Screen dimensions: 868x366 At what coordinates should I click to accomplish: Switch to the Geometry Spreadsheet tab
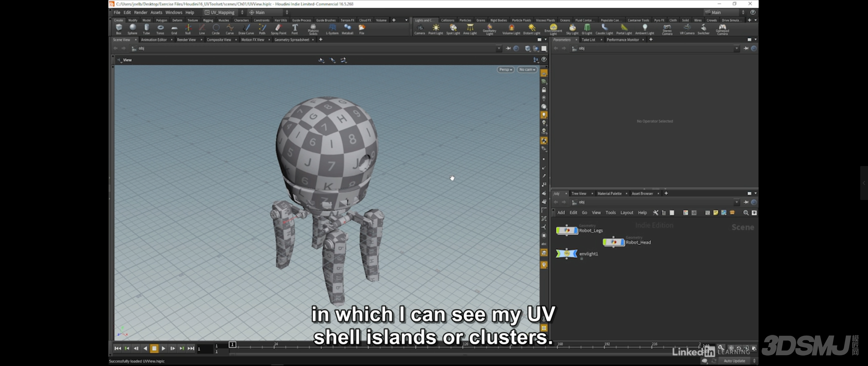[x=292, y=40]
